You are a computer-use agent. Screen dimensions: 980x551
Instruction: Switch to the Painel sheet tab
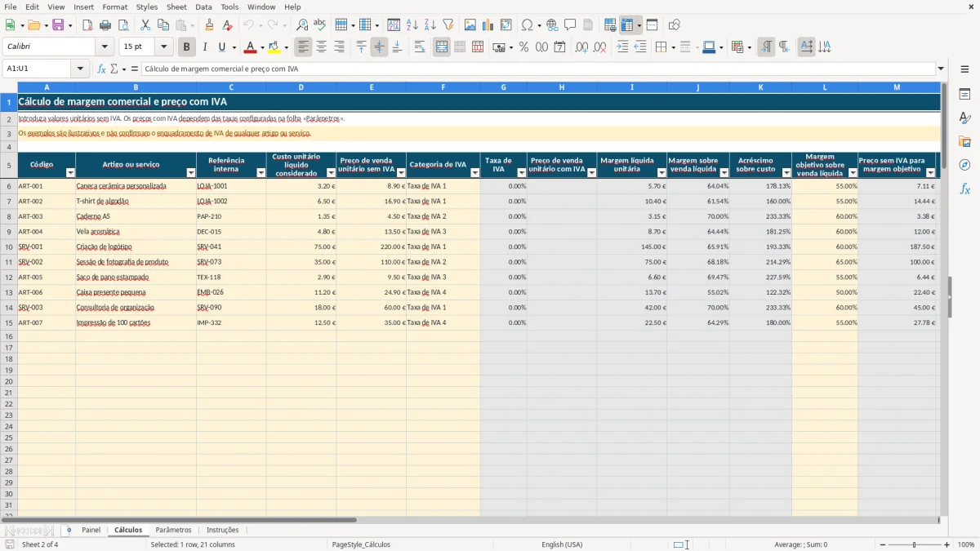(91, 530)
